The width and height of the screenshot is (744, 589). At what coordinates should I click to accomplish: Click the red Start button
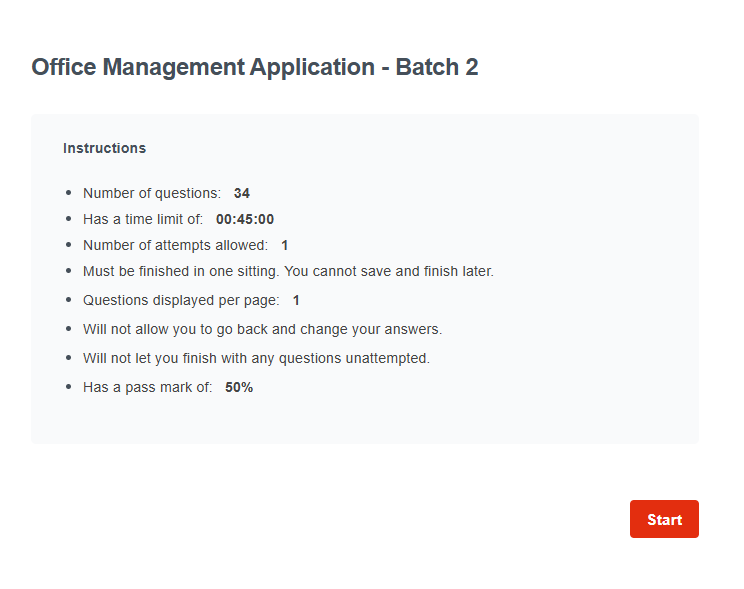pyautogui.click(x=664, y=519)
